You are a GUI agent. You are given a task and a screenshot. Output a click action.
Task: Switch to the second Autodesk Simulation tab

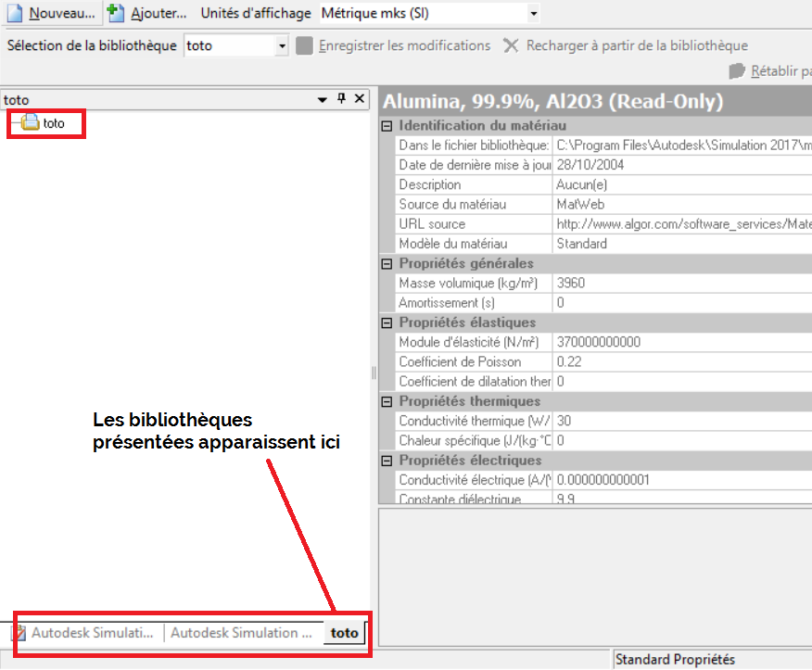[x=241, y=633]
